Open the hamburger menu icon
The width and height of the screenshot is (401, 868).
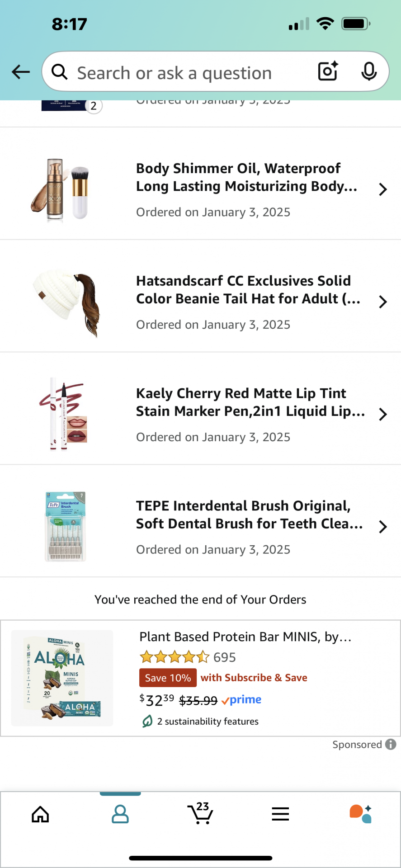tap(280, 814)
